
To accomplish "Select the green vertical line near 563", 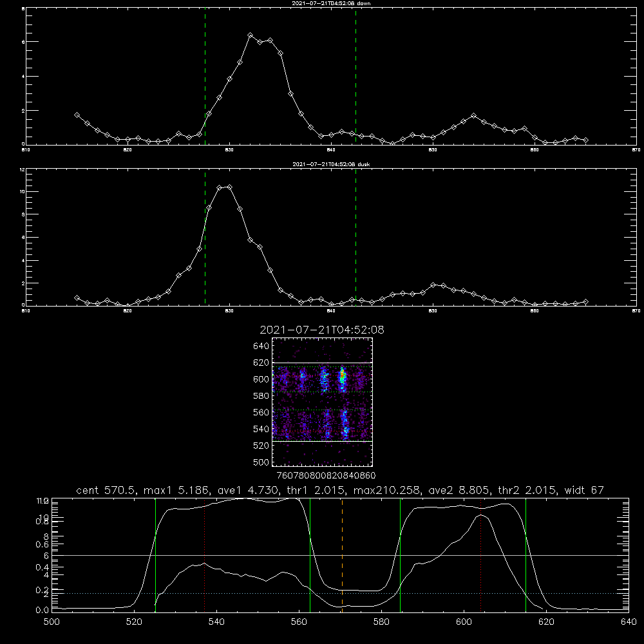I will point(310,554).
